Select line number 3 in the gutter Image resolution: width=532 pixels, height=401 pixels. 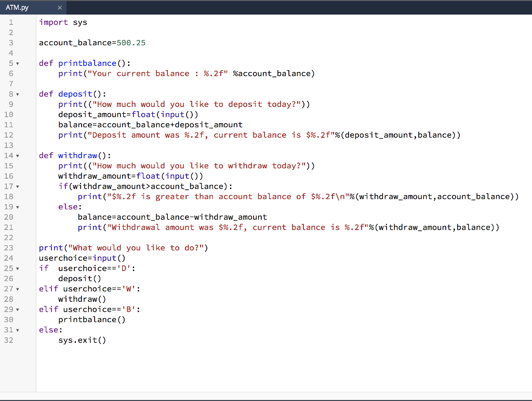tap(10, 43)
